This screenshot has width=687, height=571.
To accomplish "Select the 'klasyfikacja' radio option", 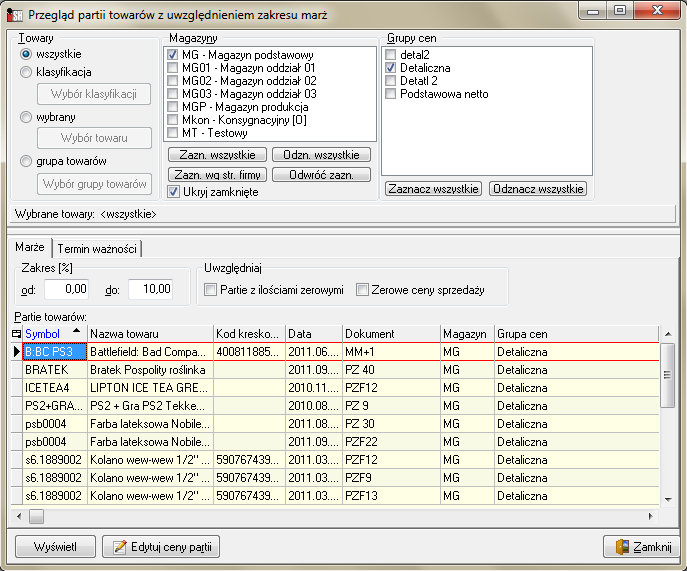I will [x=26, y=72].
